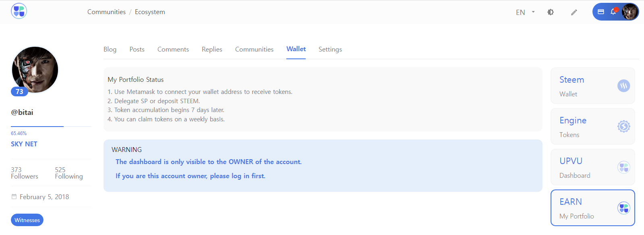Click the 'claim tokens on a weekly basis' line
This screenshot has width=644, height=235.
(166, 119)
